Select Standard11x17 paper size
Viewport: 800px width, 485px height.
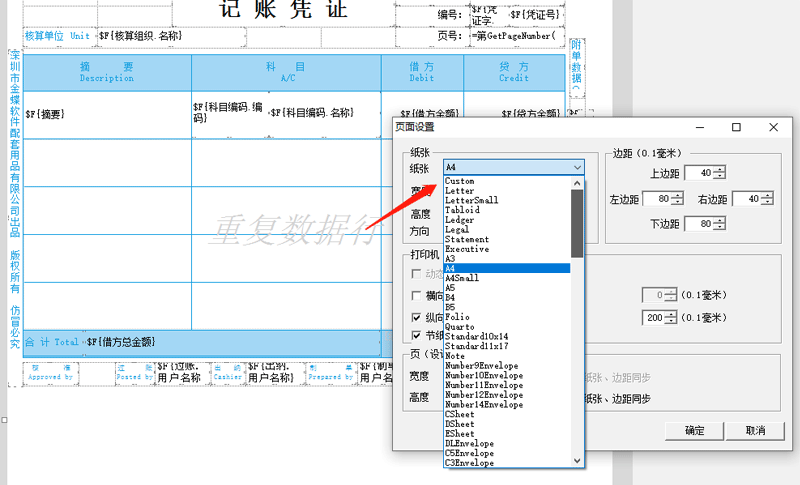click(507, 346)
